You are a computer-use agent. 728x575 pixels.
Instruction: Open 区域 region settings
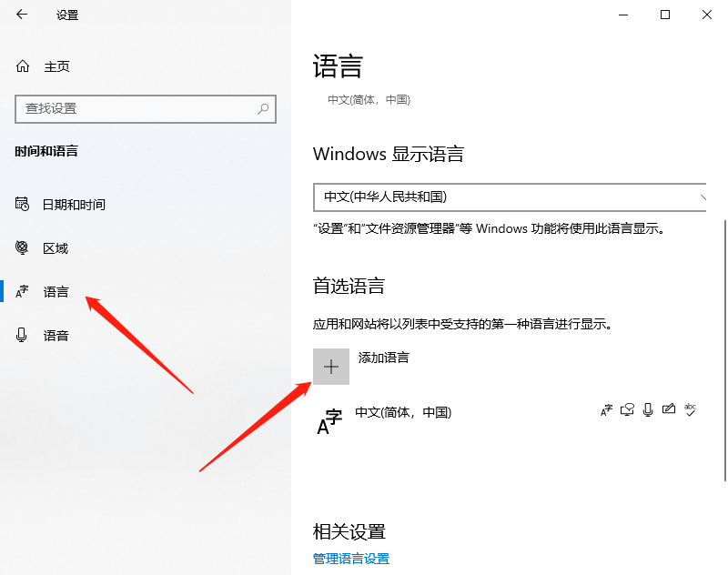point(56,248)
